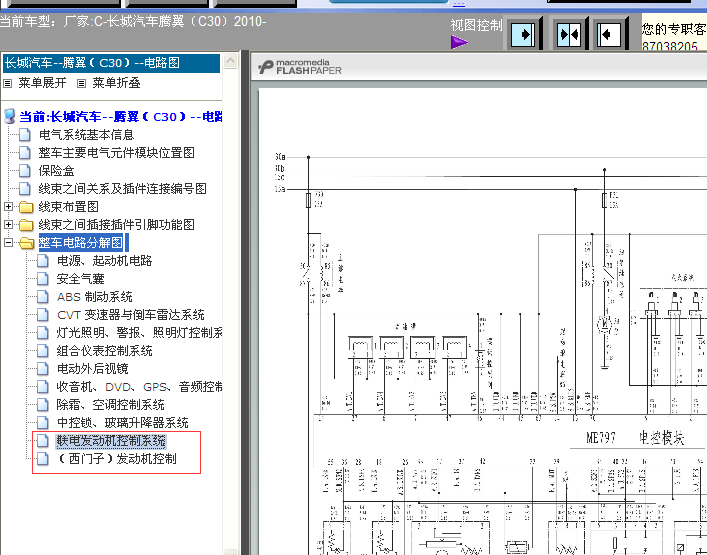707x555 pixels.
Task: Click the customer service number 87038205
Action: point(670,46)
